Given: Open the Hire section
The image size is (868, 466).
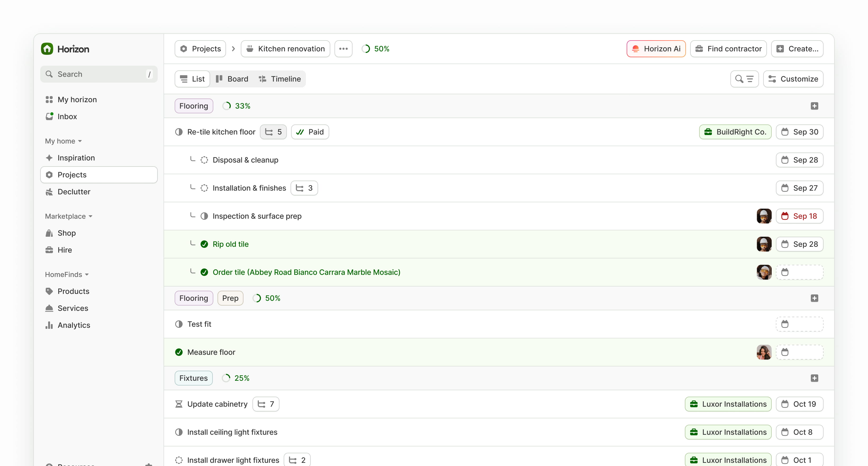Looking at the screenshot, I should (65, 250).
